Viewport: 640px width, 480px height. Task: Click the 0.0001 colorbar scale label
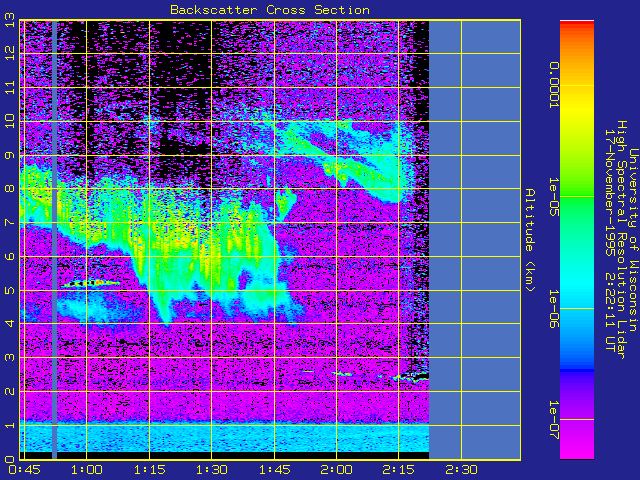(x=553, y=85)
